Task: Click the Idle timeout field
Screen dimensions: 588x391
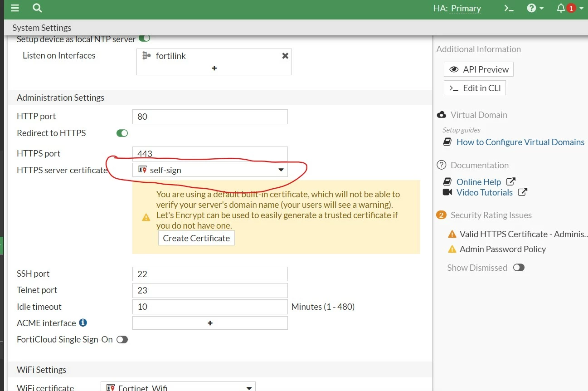Action: [x=210, y=307]
